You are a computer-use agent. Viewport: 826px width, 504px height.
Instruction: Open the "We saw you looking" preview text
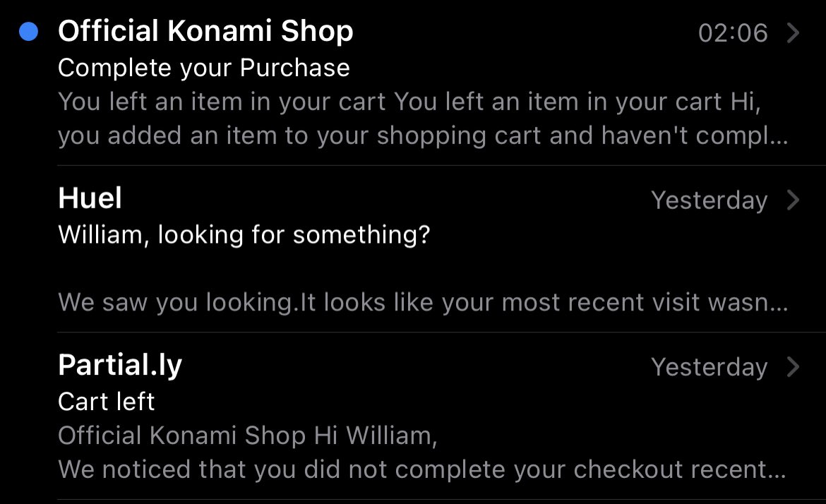(x=422, y=302)
